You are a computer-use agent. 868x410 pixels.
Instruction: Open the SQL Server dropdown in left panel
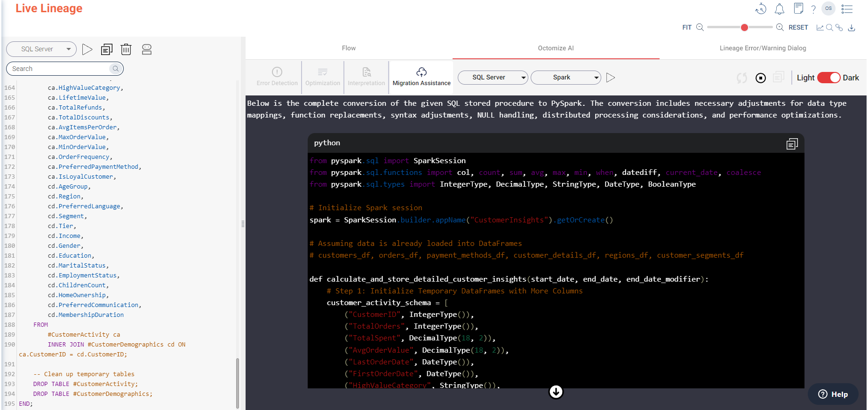(41, 49)
